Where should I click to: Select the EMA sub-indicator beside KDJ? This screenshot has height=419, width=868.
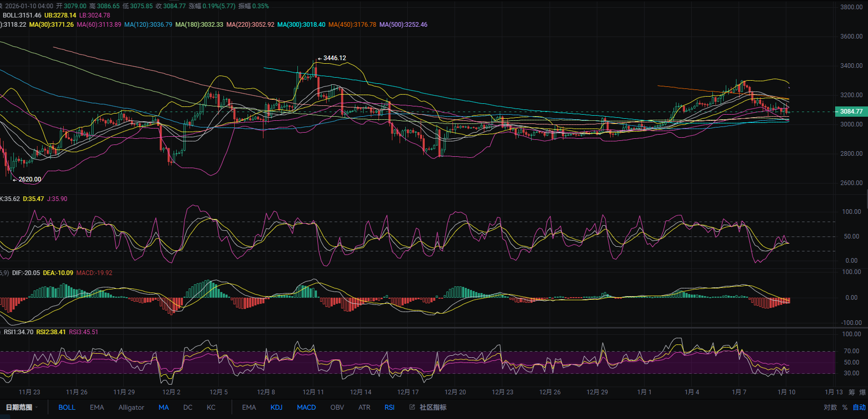pos(249,407)
